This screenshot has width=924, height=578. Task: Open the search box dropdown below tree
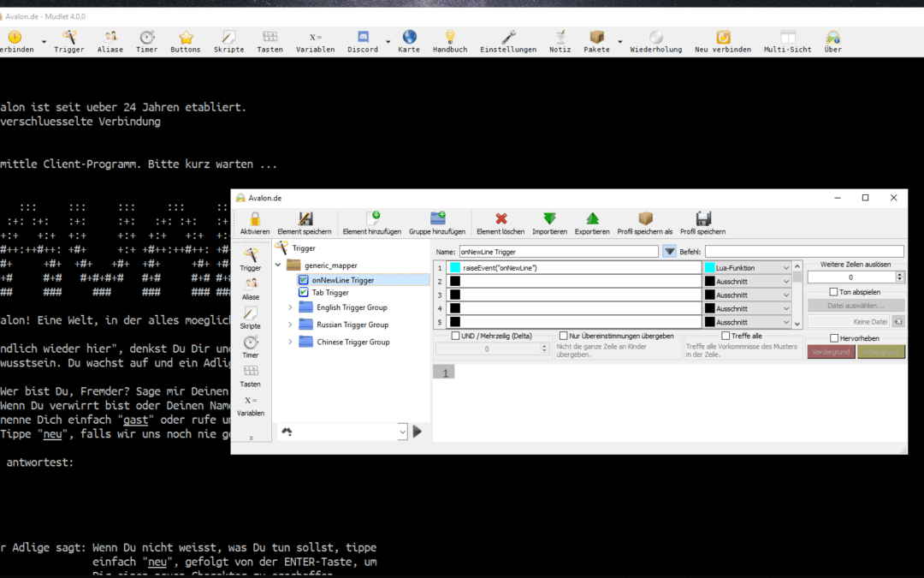click(402, 432)
